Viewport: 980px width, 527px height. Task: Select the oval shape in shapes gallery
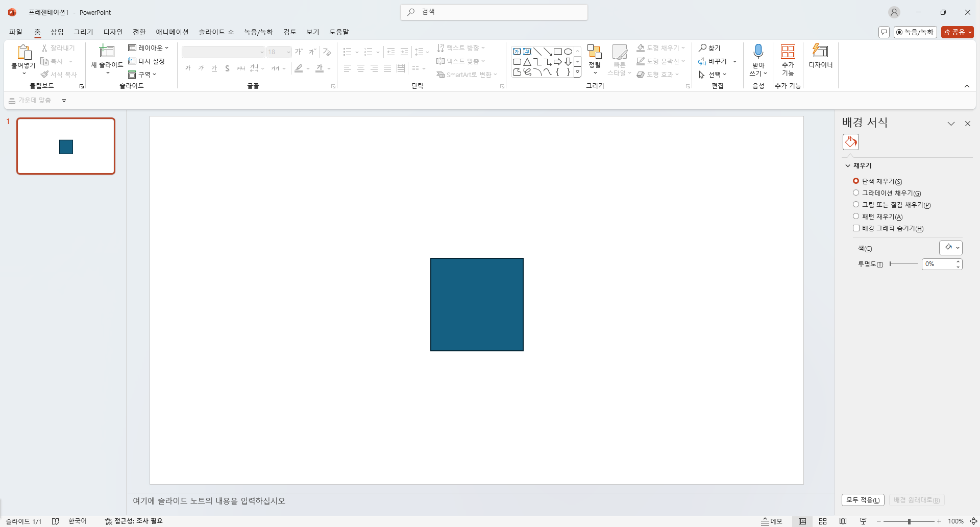[x=568, y=52]
